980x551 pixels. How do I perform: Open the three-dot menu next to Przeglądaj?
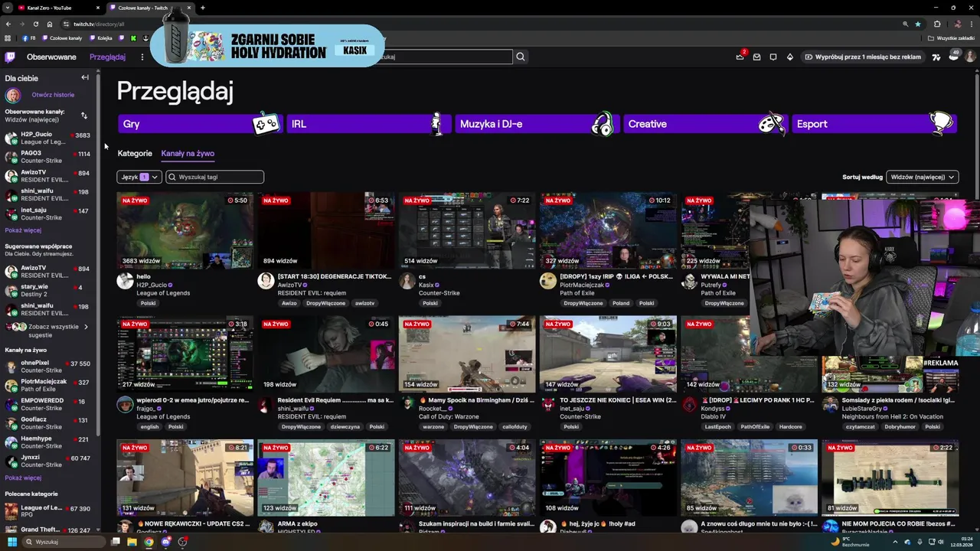(x=142, y=57)
